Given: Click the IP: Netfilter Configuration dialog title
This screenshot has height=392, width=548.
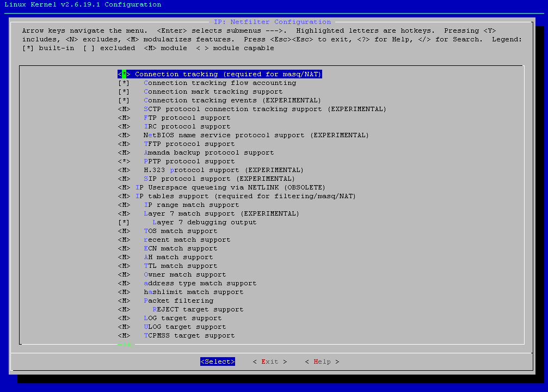Looking at the screenshot, I should (272, 22).
